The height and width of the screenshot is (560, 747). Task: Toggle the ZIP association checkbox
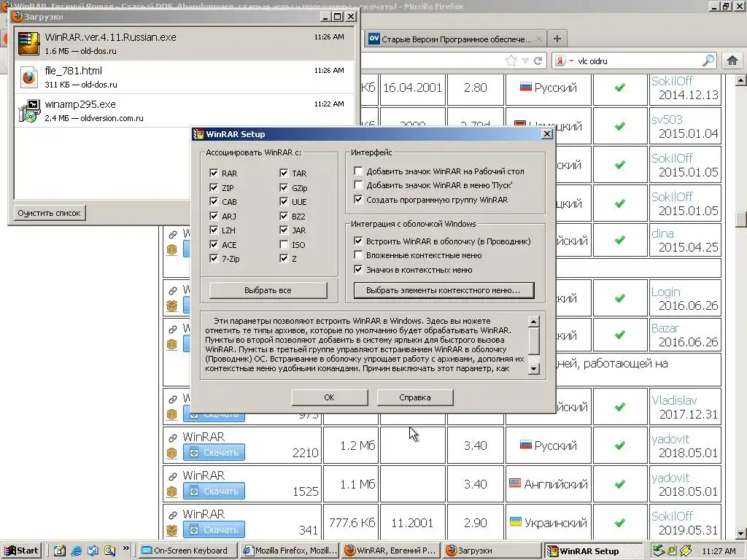coord(214,187)
